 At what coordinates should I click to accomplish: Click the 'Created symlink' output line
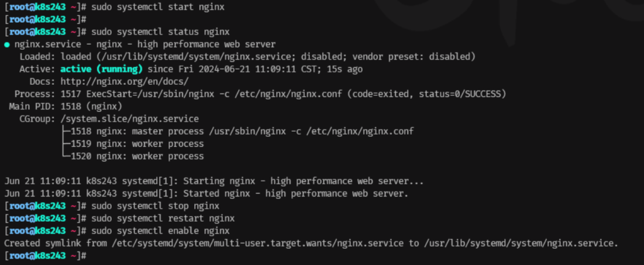pyautogui.click(x=311, y=243)
